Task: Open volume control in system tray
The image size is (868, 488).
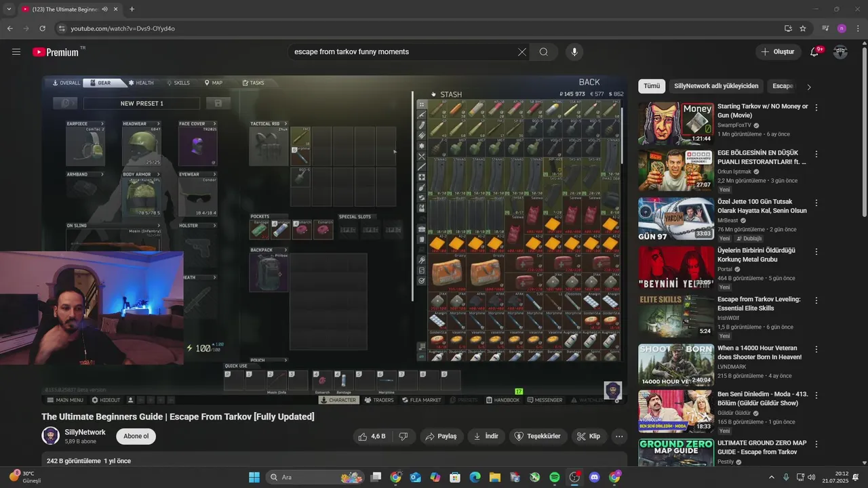Action: 812,477
